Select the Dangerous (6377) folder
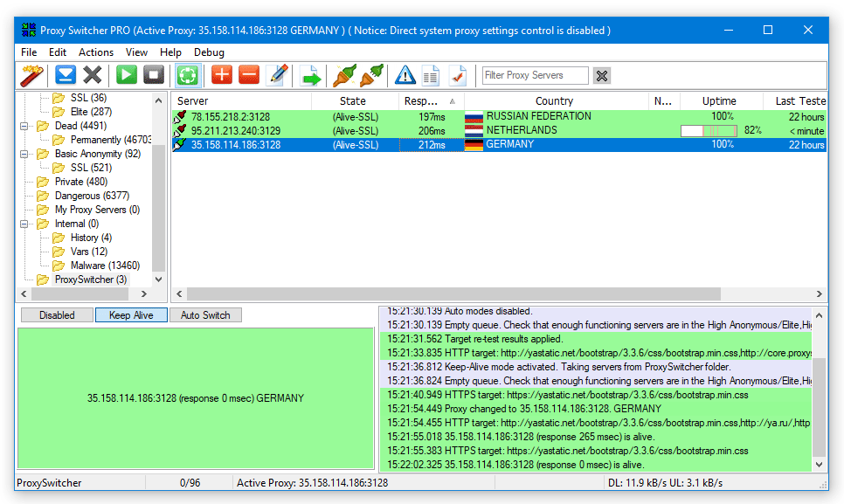Image resolution: width=844 pixels, height=504 pixels. tap(92, 196)
